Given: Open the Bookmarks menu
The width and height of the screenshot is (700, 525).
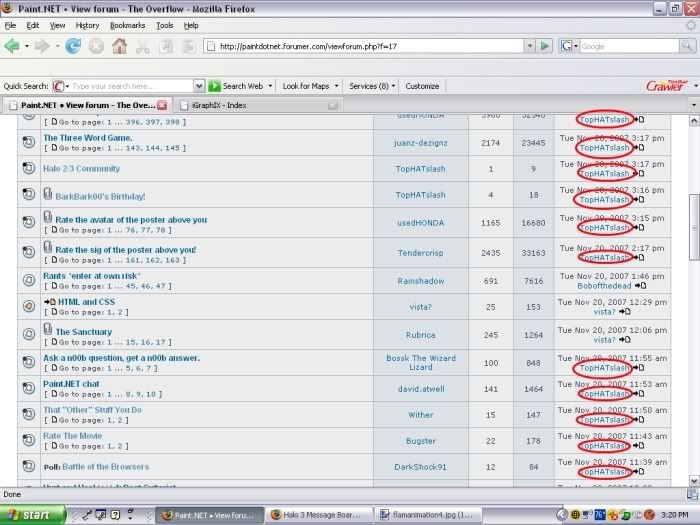Looking at the screenshot, I should tap(127, 25).
